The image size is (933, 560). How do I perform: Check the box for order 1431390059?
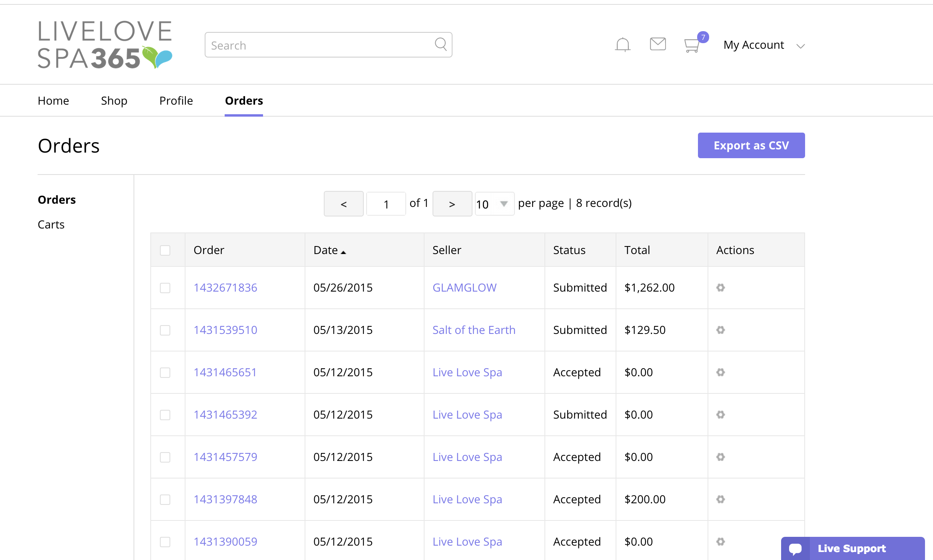(x=165, y=542)
